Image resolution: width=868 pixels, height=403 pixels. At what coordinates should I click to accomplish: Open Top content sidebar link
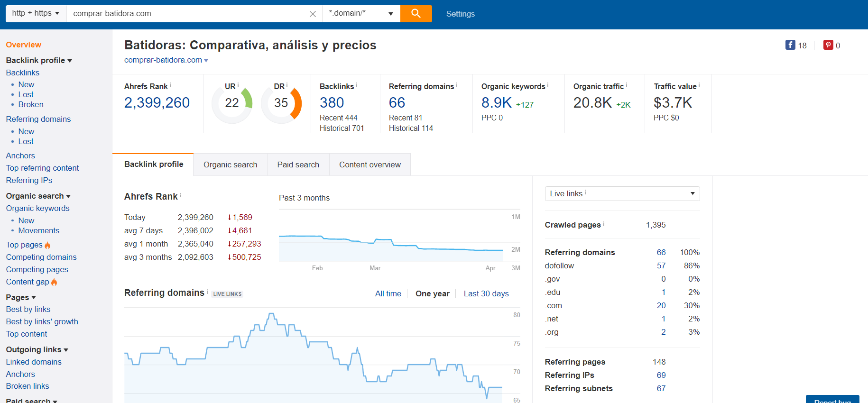point(27,334)
